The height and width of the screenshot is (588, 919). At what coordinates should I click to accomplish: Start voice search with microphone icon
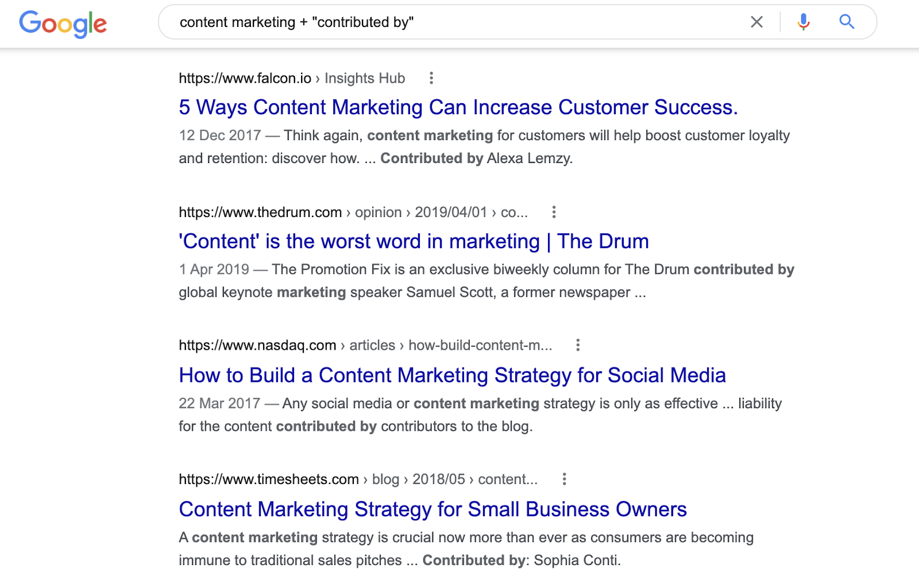pos(804,22)
